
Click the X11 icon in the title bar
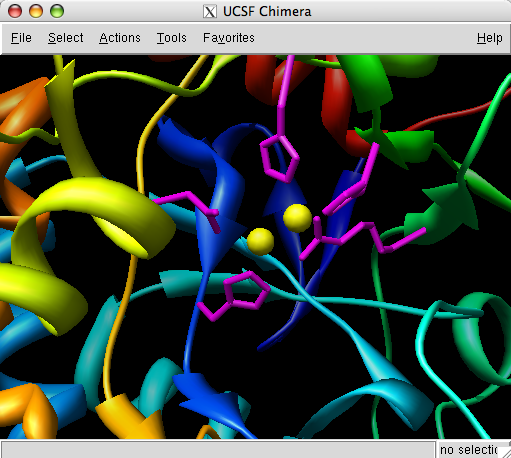(x=210, y=12)
